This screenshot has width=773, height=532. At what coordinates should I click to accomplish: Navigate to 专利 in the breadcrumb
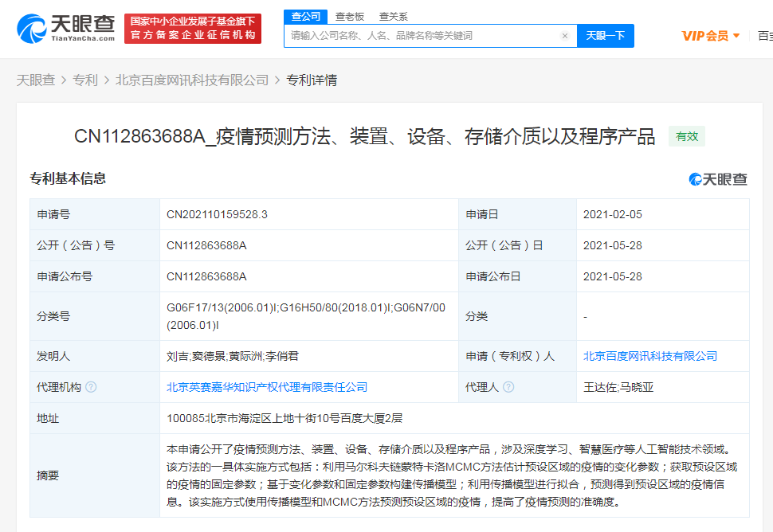(85, 81)
